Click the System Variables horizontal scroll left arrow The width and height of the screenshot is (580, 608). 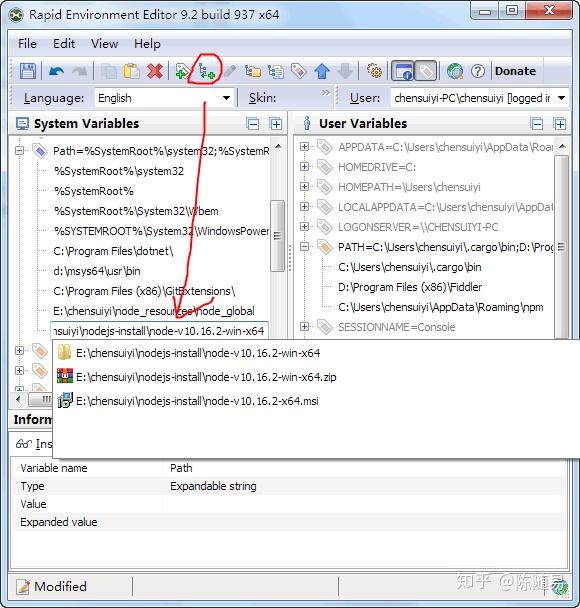pyautogui.click(x=18, y=399)
